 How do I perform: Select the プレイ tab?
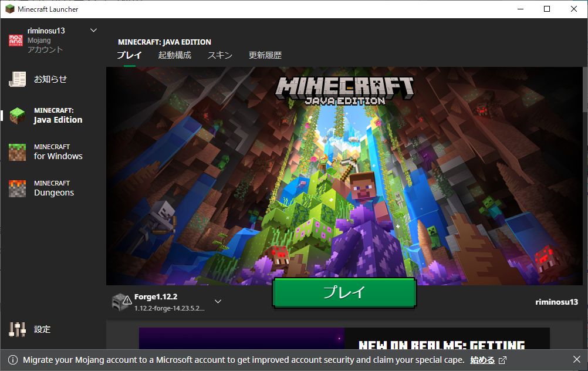(x=129, y=55)
